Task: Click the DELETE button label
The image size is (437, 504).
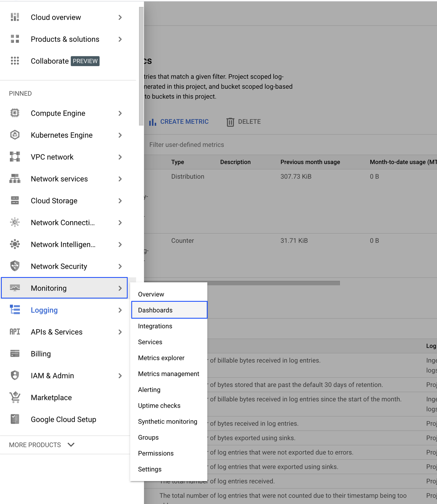Action: point(249,122)
